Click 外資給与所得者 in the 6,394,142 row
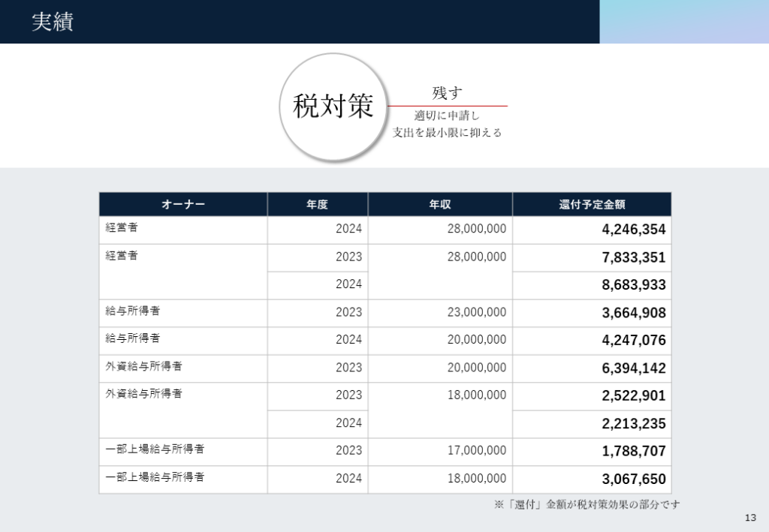This screenshot has height=532, width=769. (143, 366)
